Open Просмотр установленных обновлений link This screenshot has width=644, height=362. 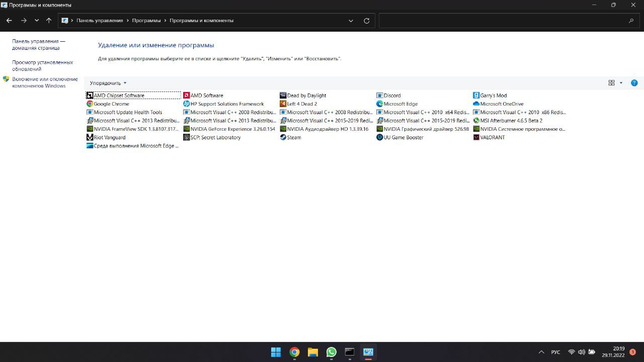(x=43, y=66)
